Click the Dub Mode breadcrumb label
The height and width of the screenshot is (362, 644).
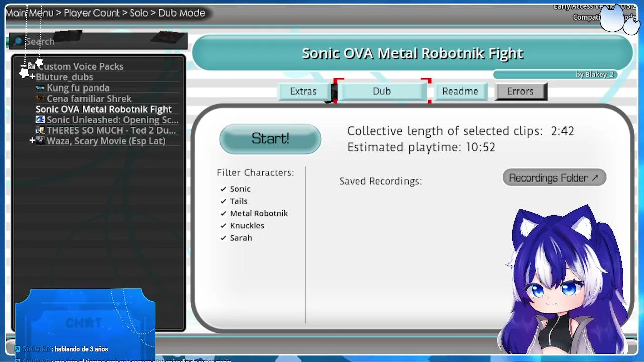(182, 13)
